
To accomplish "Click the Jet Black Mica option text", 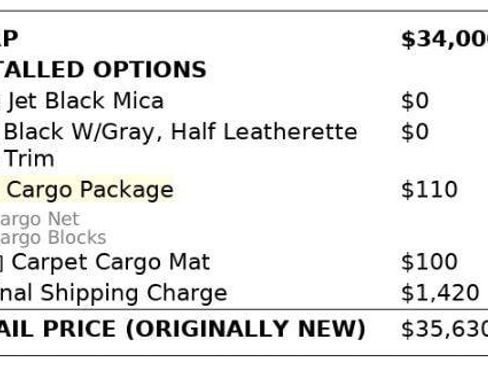I will click(x=86, y=101).
